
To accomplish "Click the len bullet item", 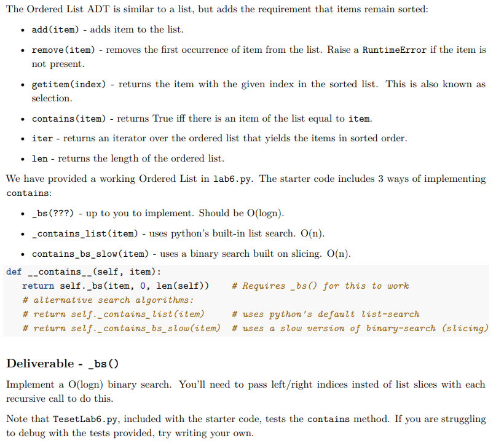I will click(x=39, y=158).
